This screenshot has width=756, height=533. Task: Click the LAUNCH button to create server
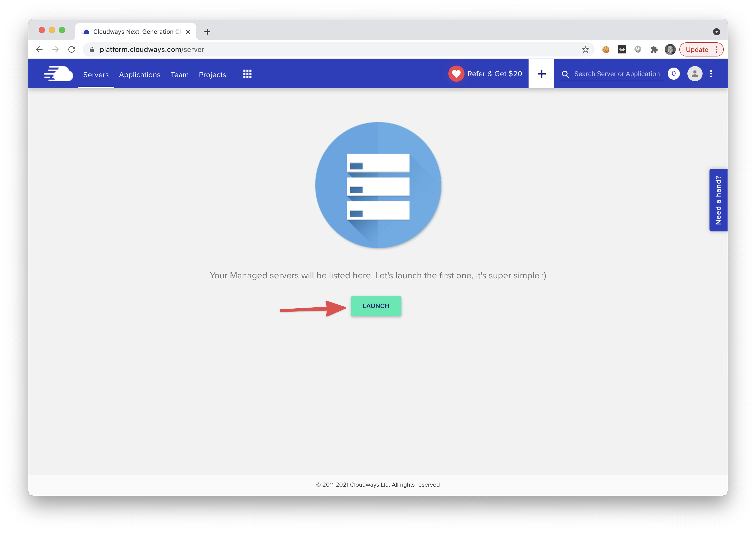click(376, 306)
